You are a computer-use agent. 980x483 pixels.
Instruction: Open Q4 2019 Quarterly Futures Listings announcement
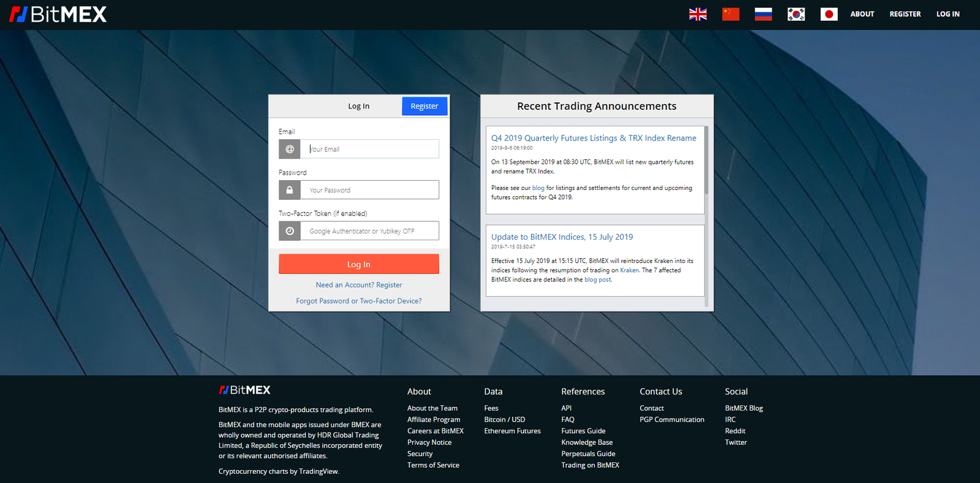click(x=594, y=138)
